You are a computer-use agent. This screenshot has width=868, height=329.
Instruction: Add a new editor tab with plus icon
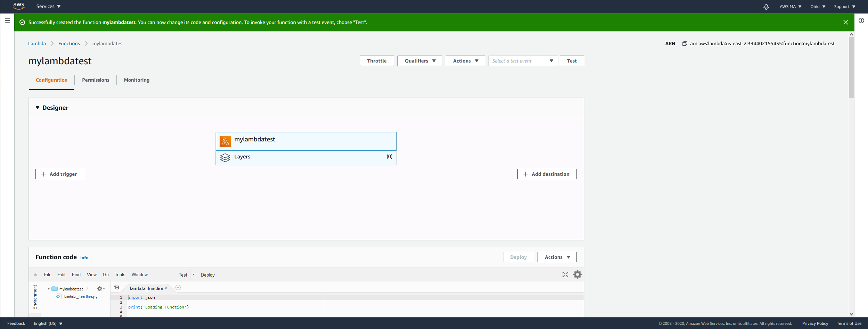pyautogui.click(x=178, y=287)
